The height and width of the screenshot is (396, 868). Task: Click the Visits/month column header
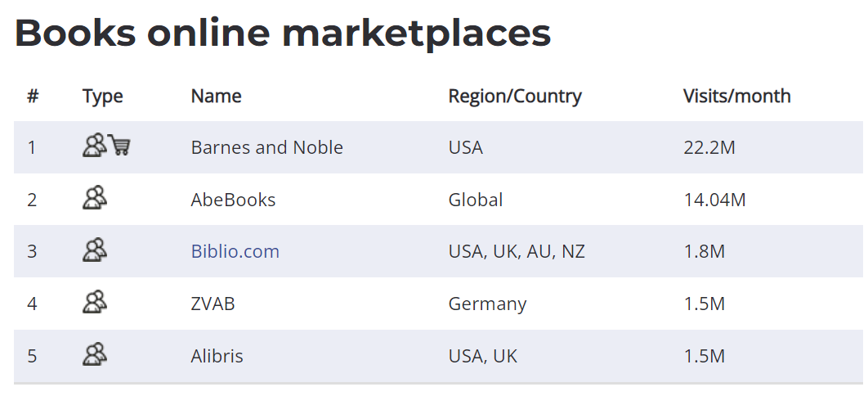click(736, 96)
